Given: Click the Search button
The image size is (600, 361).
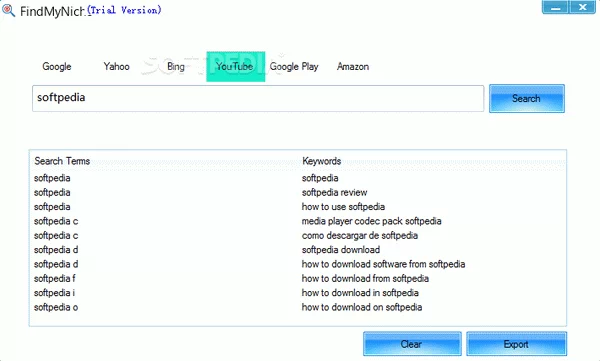Looking at the screenshot, I should click(x=527, y=98).
